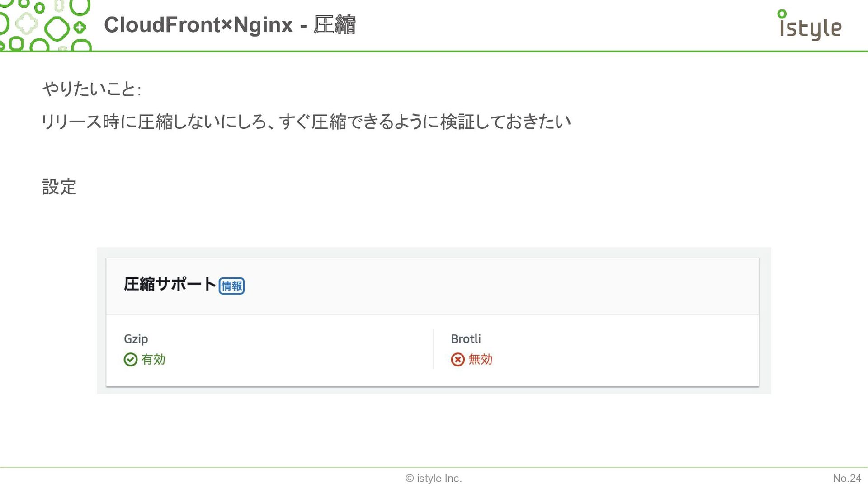Click the No.24 page number

click(x=847, y=479)
